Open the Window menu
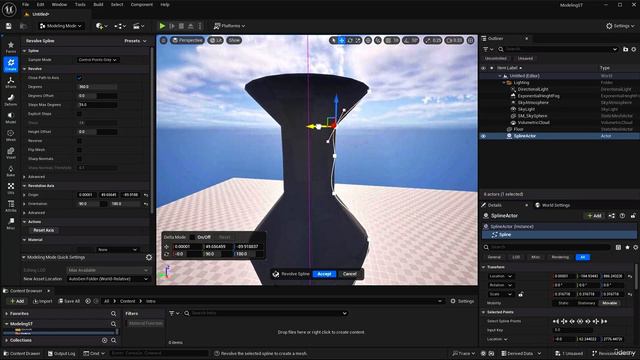640x360 pixels. 59,4
